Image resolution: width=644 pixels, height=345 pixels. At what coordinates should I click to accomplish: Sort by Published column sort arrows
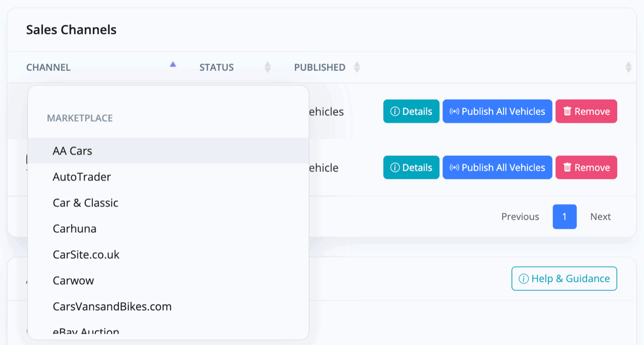click(x=356, y=68)
